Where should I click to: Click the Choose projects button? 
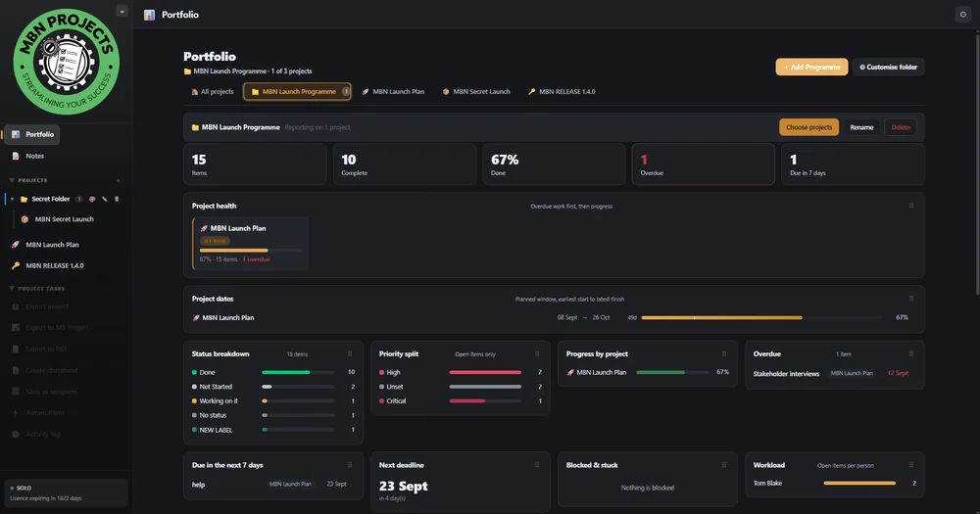coord(808,127)
